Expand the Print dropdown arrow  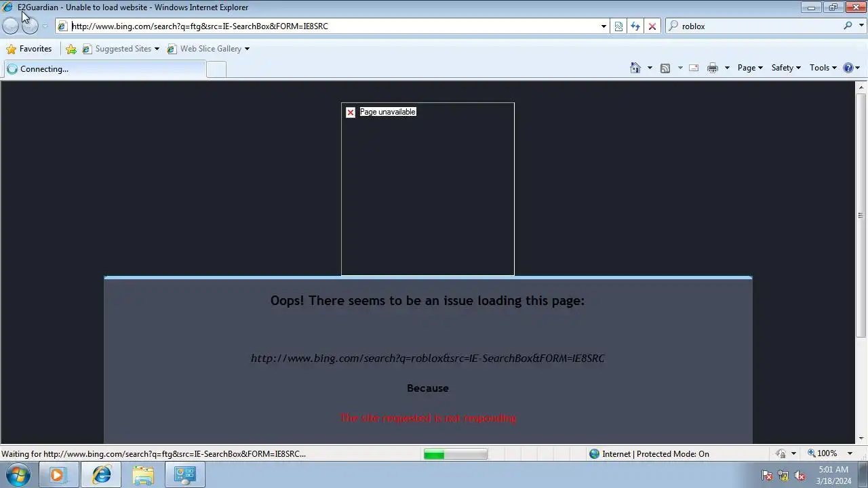727,68
